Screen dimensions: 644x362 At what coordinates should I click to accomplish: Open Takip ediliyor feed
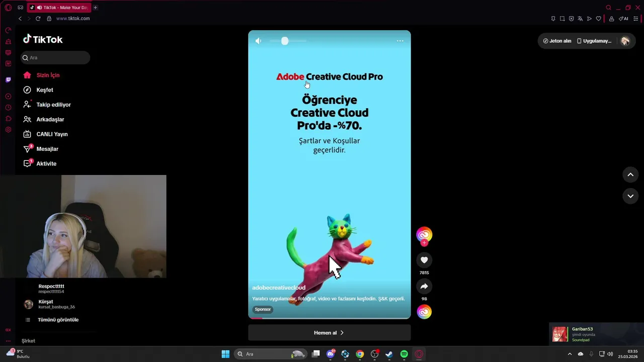click(53, 105)
